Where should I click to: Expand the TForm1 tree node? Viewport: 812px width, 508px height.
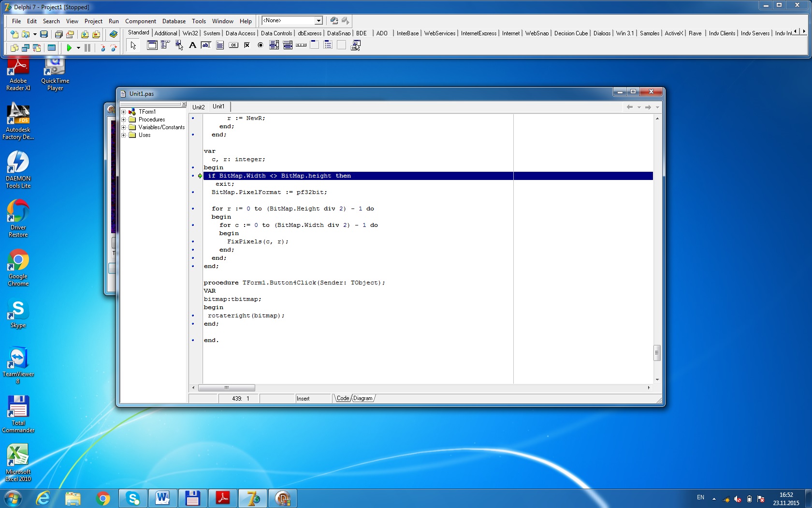click(x=124, y=112)
